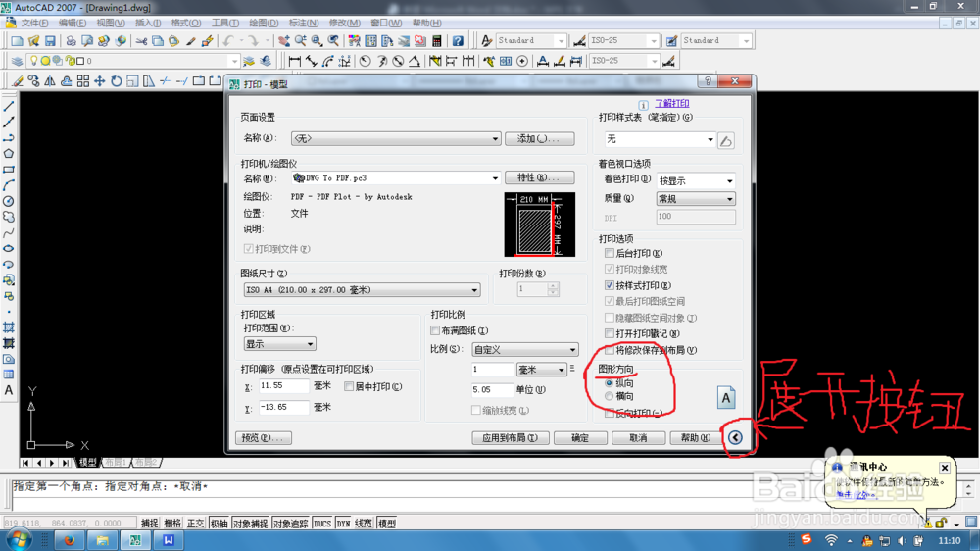
Task: Open the 文件(F) menu
Action: (x=34, y=24)
